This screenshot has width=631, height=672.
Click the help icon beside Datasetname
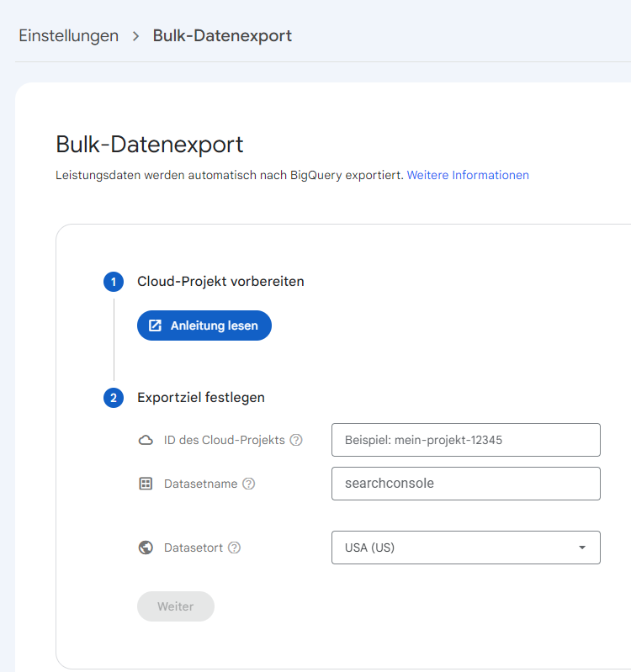(249, 484)
